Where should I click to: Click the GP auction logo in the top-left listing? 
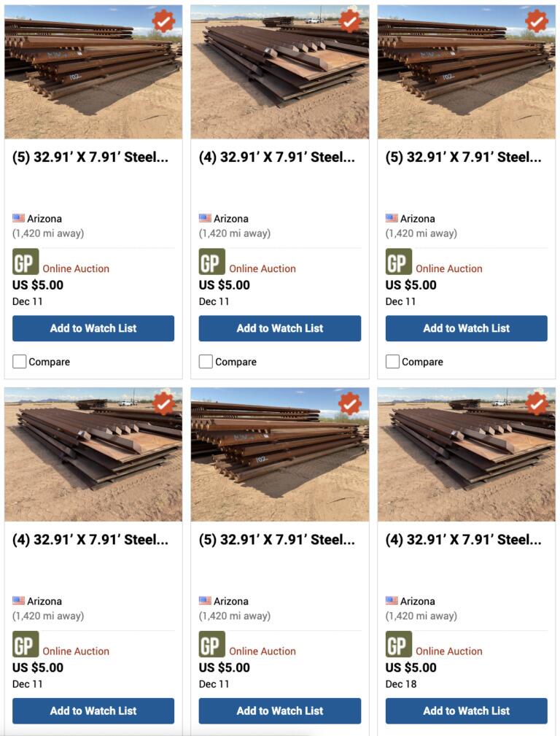point(26,262)
